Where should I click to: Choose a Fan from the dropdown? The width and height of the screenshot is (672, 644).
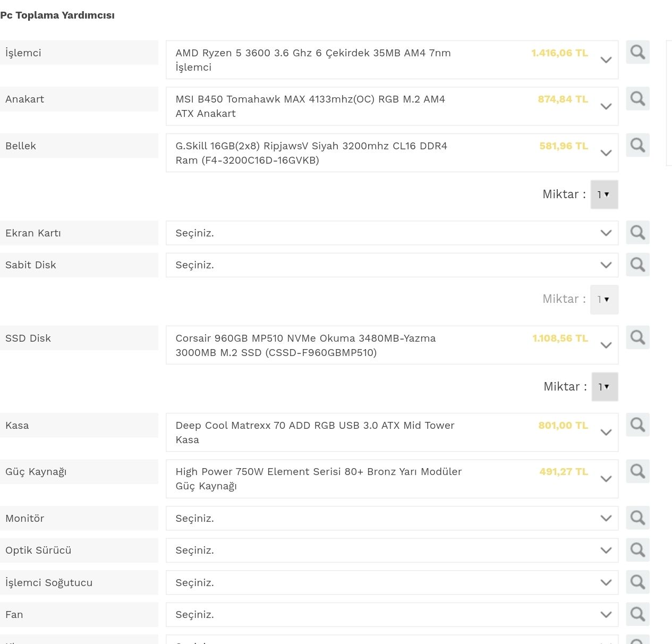392,614
